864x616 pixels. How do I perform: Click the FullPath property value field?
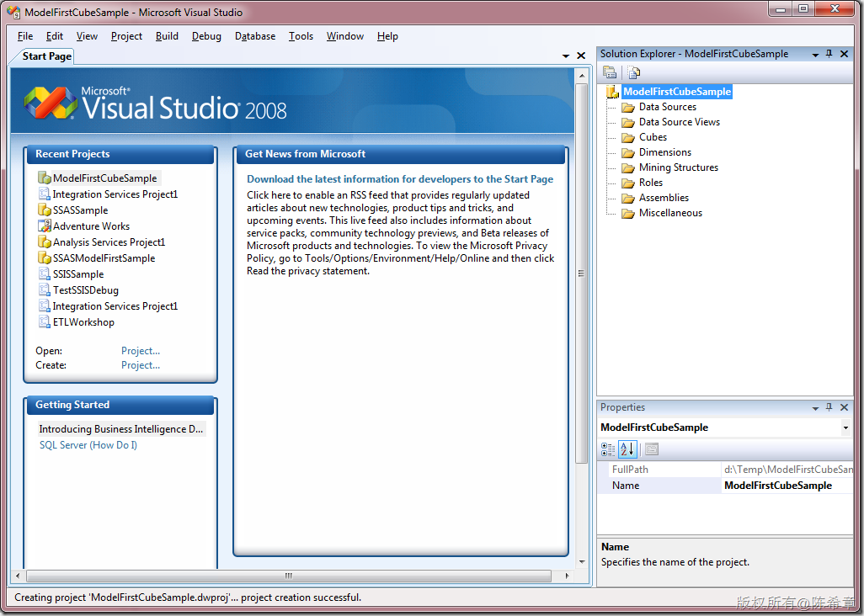point(787,470)
